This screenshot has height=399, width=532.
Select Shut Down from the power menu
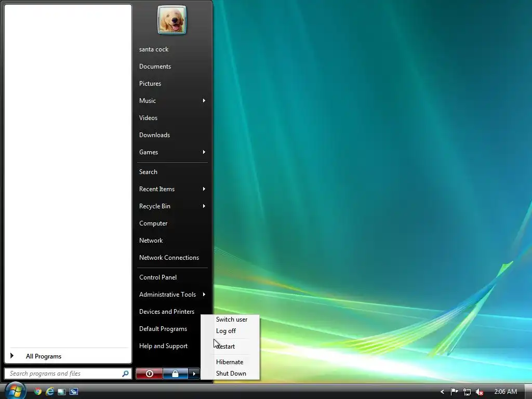pos(231,373)
